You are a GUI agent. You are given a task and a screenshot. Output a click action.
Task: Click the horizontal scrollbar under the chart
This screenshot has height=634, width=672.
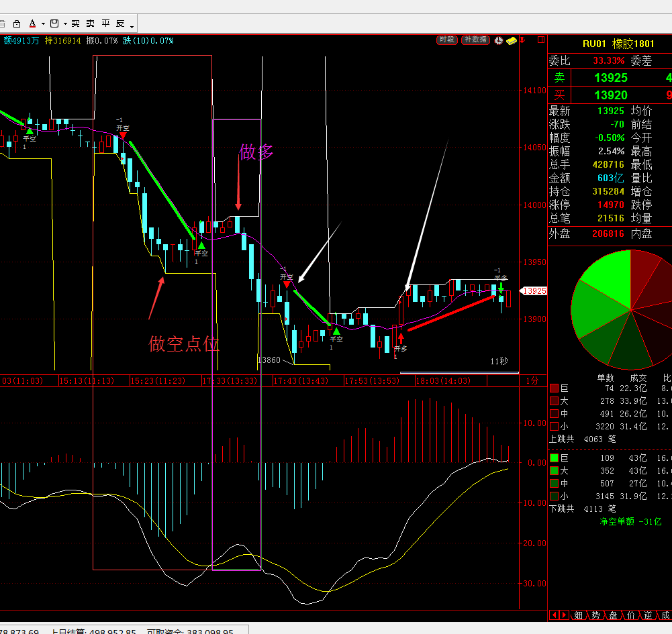459,373
